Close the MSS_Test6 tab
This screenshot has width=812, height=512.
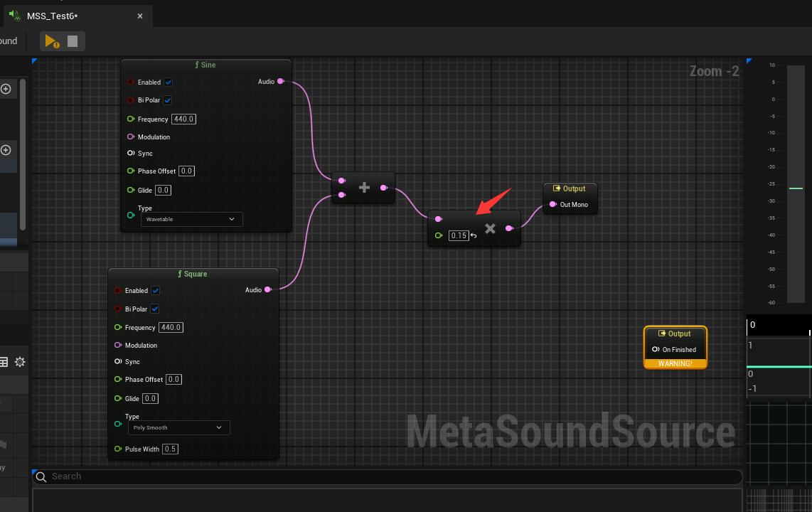point(140,16)
